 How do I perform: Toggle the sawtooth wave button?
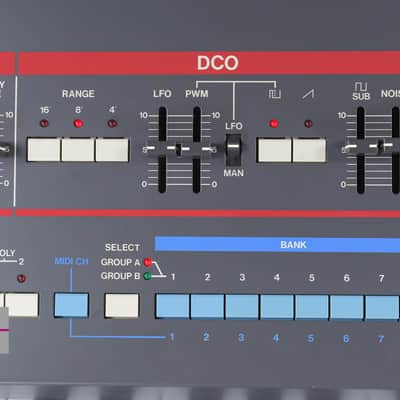(x=309, y=150)
